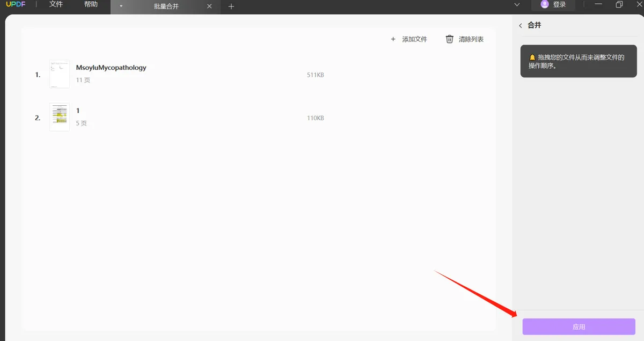Restore down the UPDF window
644x341 pixels.
[x=619, y=5]
